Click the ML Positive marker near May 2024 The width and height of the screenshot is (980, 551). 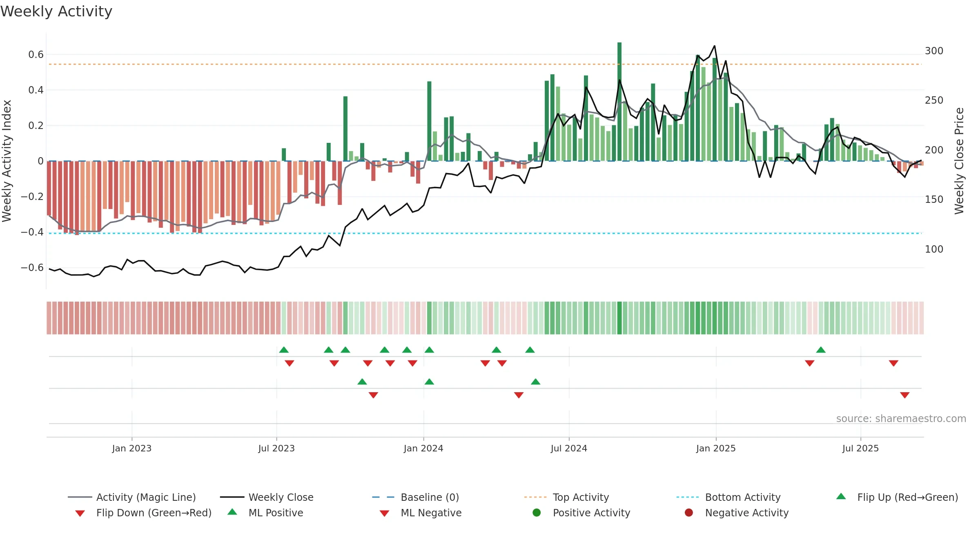pyautogui.click(x=536, y=382)
